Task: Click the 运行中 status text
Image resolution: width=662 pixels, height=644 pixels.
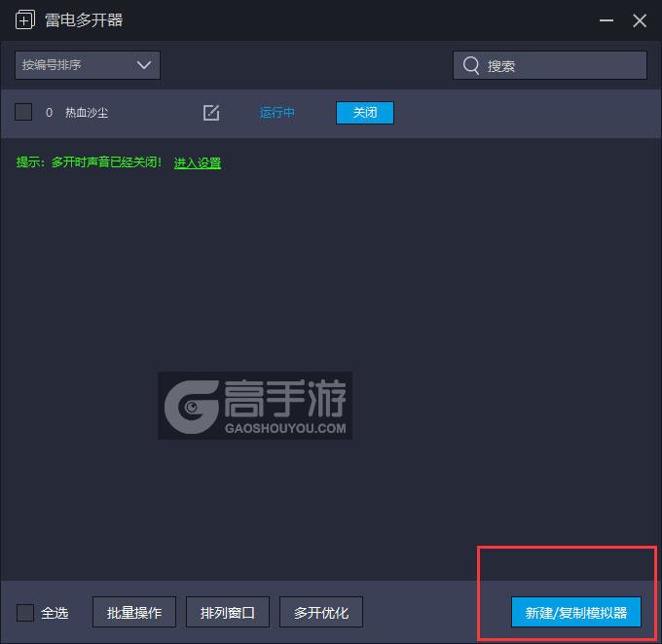Action: [x=276, y=113]
